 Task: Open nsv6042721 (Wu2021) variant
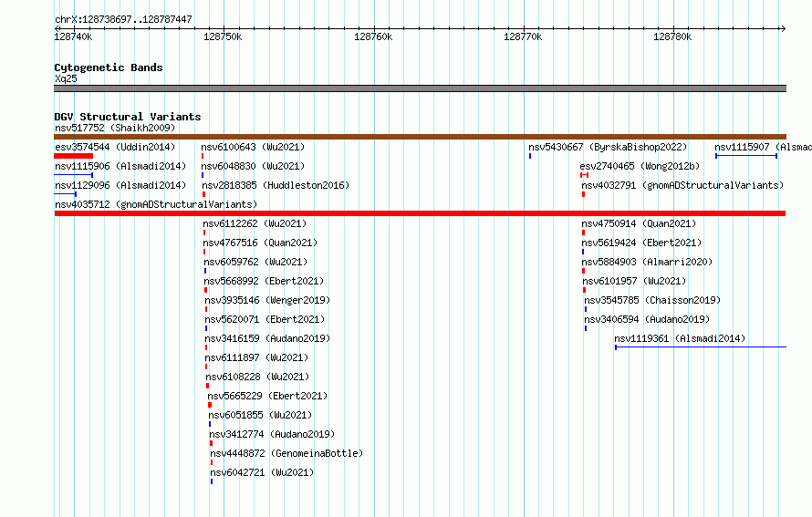pos(262,472)
